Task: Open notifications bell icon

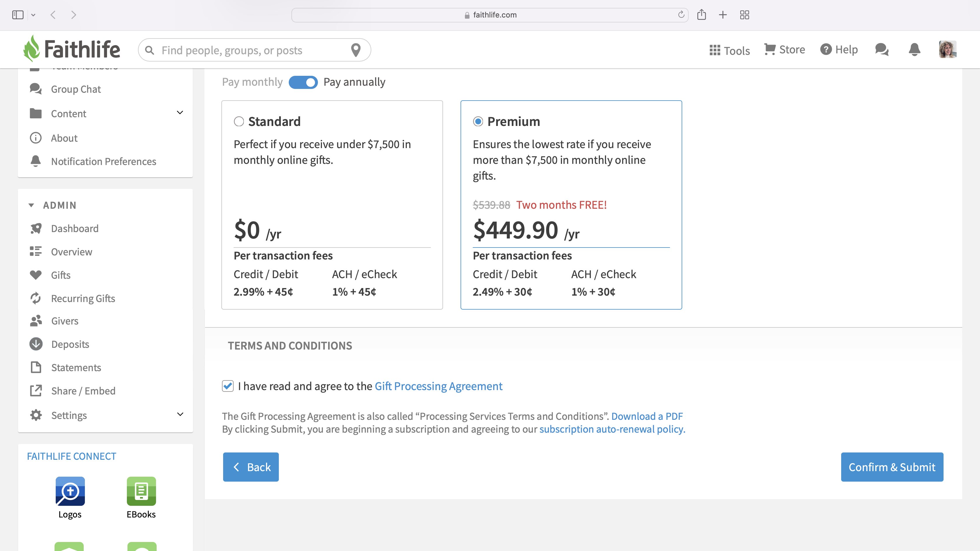Action: pos(914,50)
